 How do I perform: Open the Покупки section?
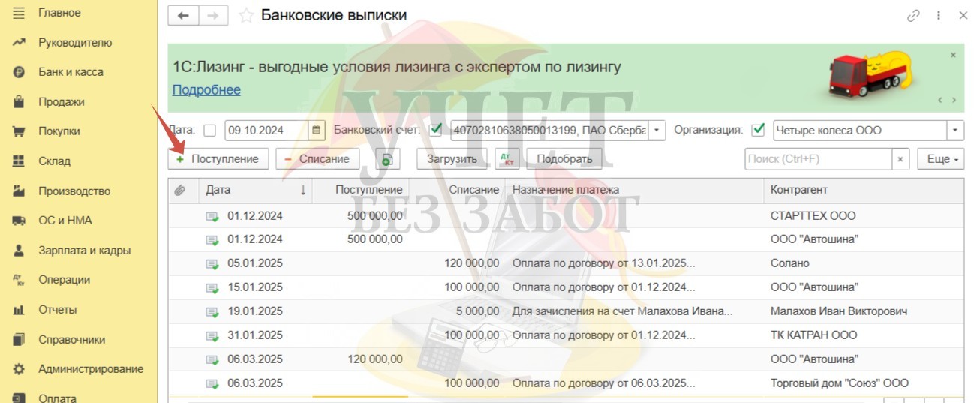[x=59, y=131]
